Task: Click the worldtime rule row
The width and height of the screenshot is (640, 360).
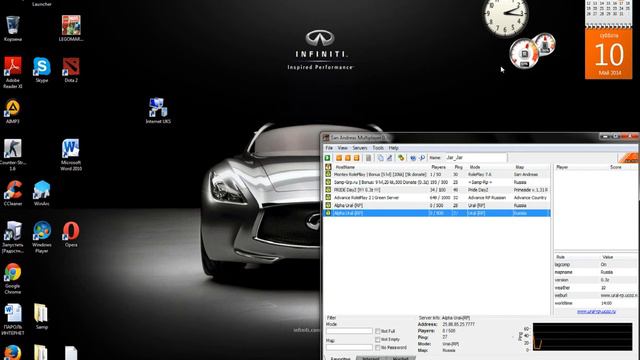Action: 596,303
